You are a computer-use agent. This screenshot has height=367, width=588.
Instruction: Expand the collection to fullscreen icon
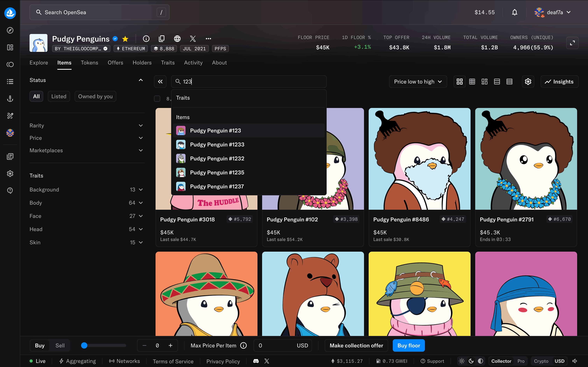click(x=572, y=43)
